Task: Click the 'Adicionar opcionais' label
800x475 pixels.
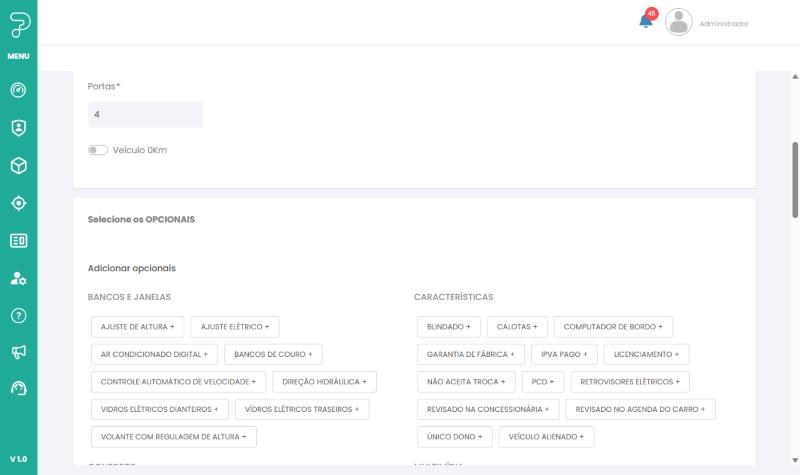Action: coord(132,268)
